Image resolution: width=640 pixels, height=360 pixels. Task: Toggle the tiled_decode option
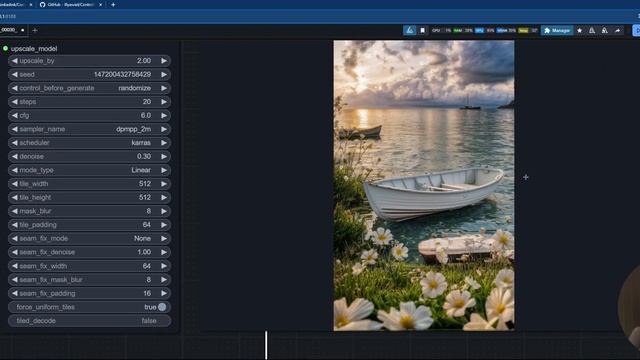pos(89,321)
